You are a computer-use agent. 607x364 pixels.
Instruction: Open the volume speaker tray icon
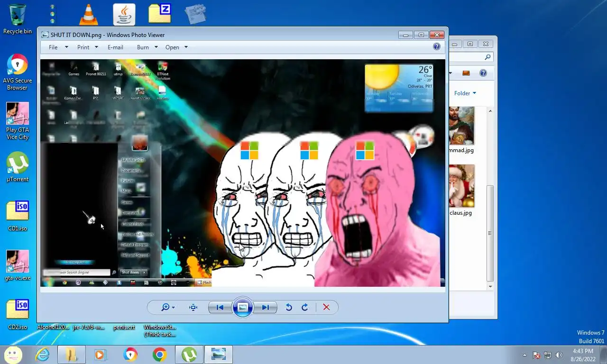(x=559, y=355)
